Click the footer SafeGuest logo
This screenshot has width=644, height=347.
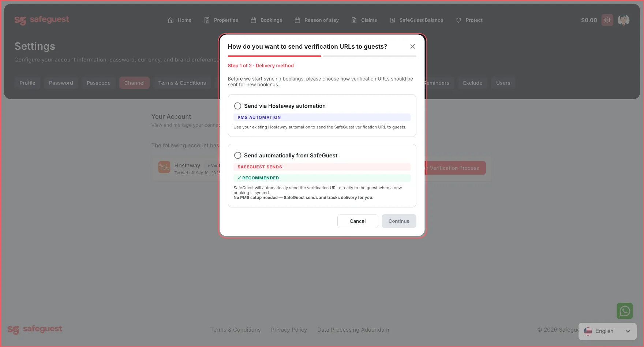(x=35, y=329)
